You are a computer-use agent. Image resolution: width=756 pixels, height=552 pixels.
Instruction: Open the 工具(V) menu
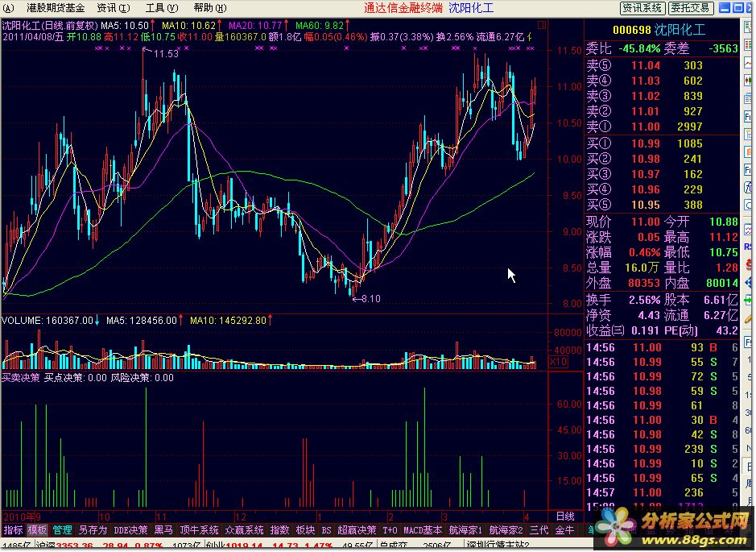pos(162,8)
